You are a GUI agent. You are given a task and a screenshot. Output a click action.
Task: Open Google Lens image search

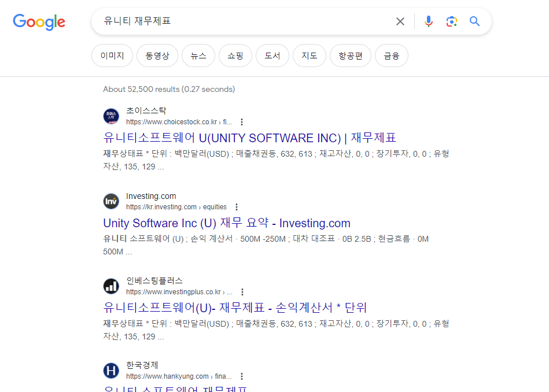point(451,21)
